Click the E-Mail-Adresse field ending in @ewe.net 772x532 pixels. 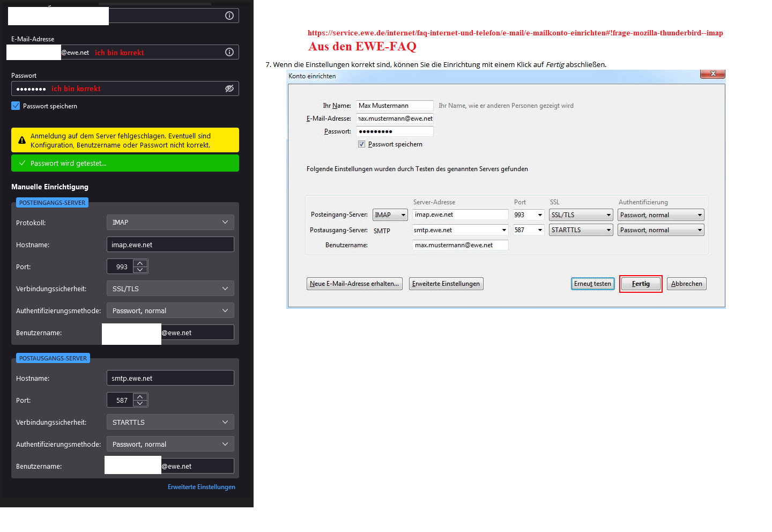pyautogui.click(x=125, y=52)
